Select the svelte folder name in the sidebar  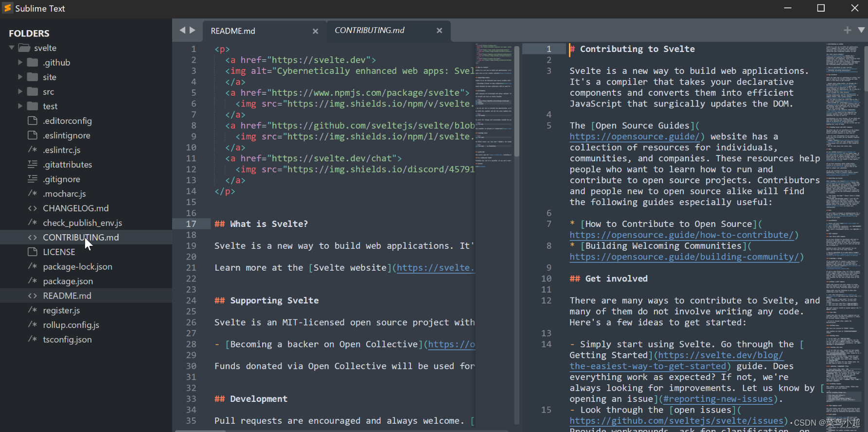pyautogui.click(x=45, y=48)
